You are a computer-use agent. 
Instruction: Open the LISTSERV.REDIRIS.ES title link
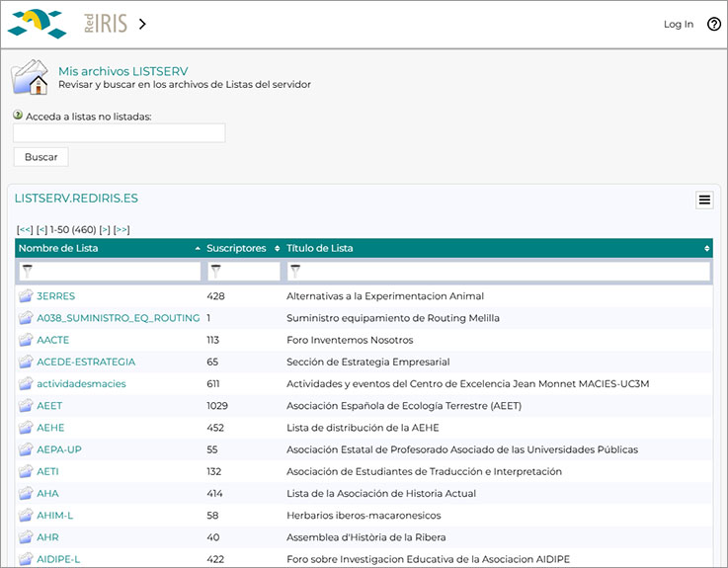(x=76, y=199)
